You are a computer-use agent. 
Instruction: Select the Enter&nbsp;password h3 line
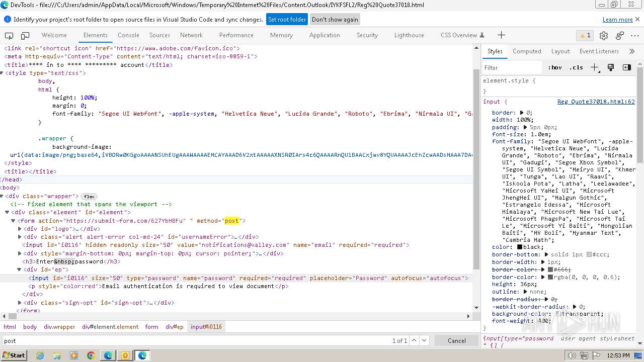(71, 261)
